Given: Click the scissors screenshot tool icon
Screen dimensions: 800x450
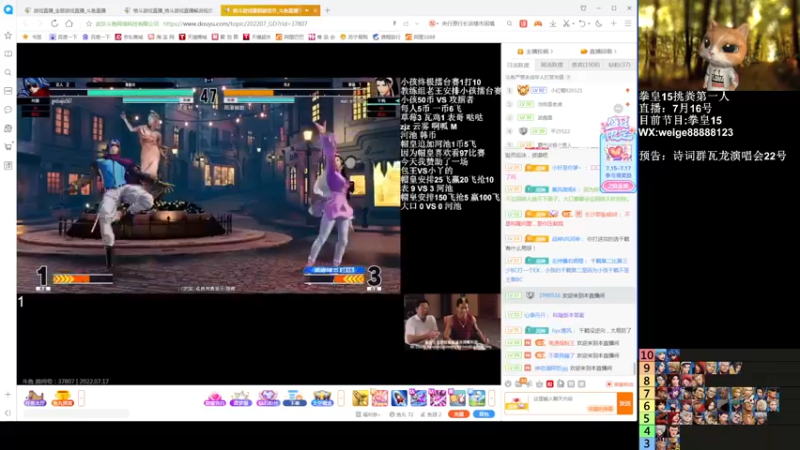Looking at the screenshot, I should point(566,23).
